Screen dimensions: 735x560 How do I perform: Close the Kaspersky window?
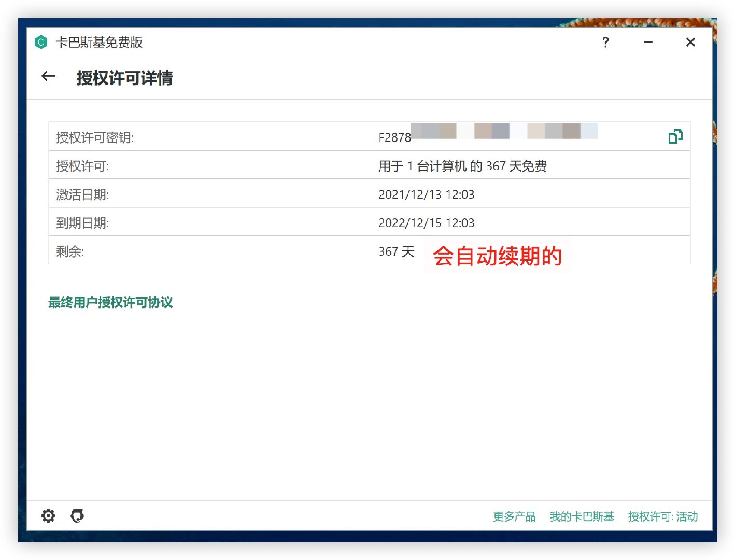coord(690,43)
